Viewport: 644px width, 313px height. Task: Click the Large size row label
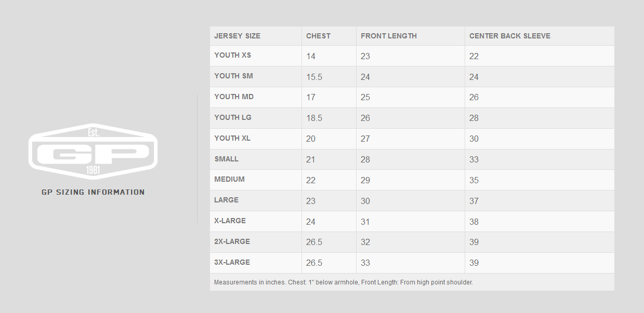click(x=226, y=200)
